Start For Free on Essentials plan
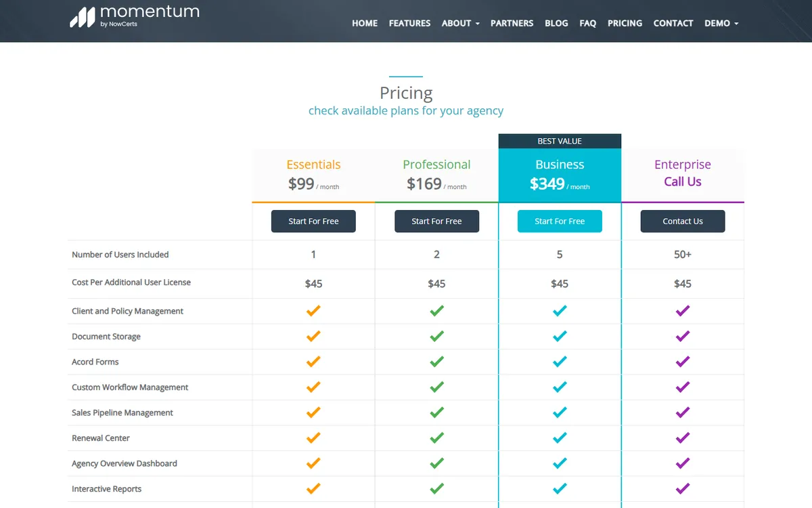The width and height of the screenshot is (812, 508). coord(313,221)
